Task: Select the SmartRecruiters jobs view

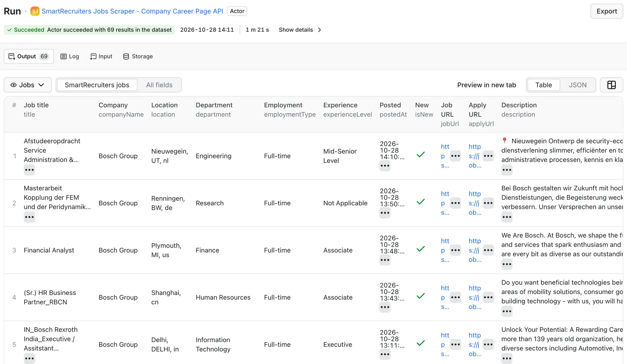Action: point(97,85)
